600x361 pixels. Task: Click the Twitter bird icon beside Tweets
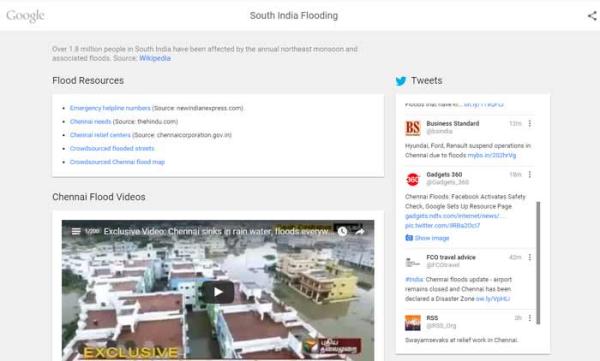tap(401, 81)
